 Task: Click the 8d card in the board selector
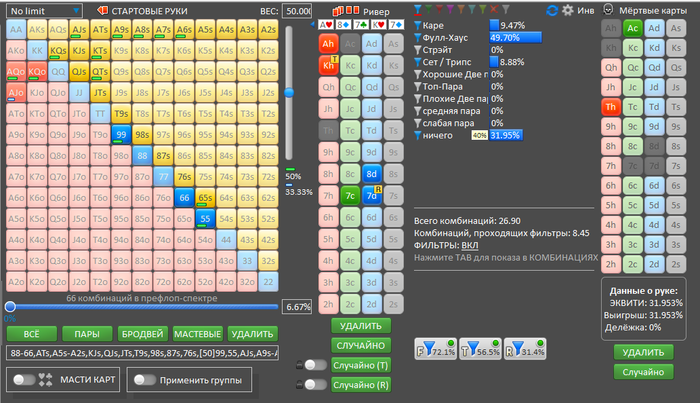tap(371, 174)
